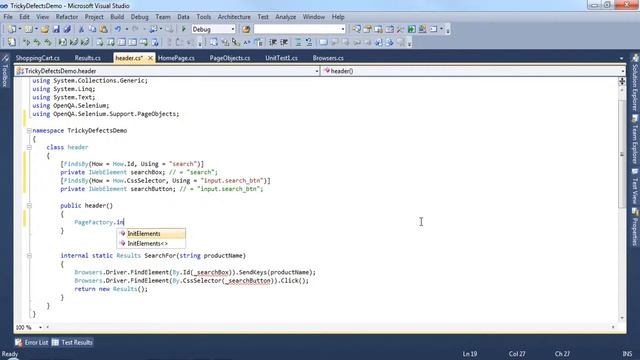The image size is (640, 360).
Task: Open the Test View side tab
Action: tap(635, 186)
